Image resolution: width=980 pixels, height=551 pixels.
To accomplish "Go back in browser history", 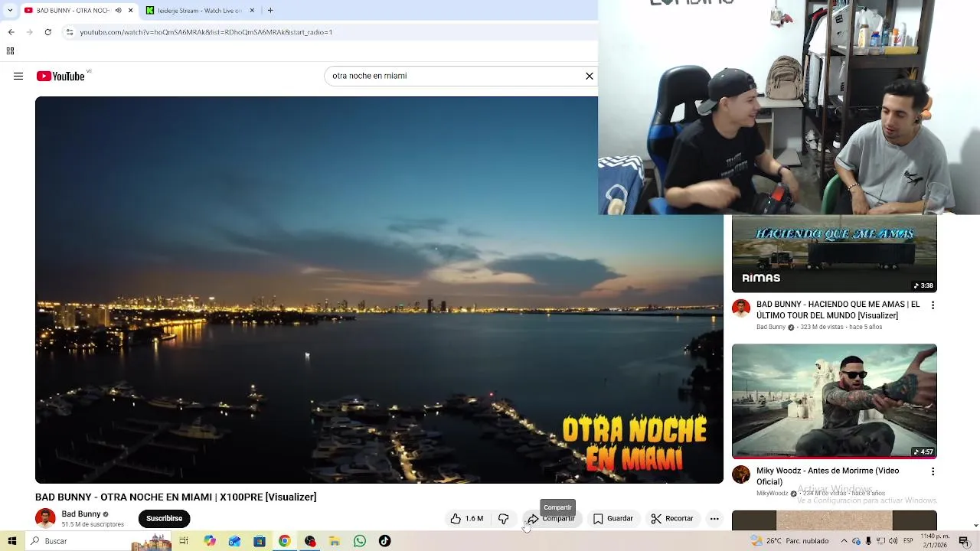I will click(11, 32).
